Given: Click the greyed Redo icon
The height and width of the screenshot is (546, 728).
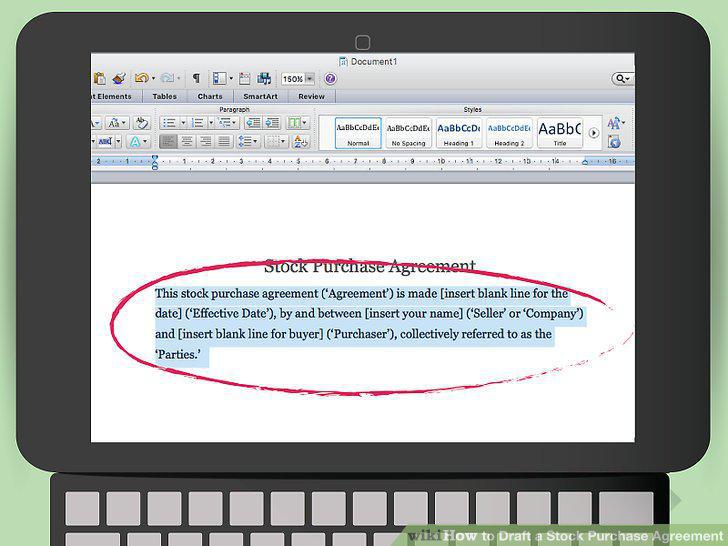Looking at the screenshot, I should (167, 78).
